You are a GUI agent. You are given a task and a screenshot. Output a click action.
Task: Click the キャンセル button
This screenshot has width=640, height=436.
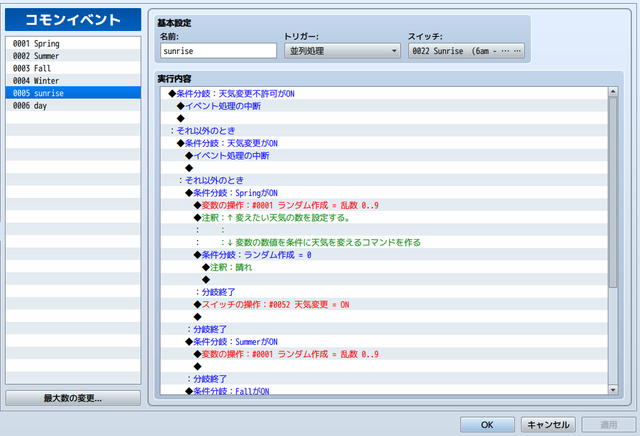coord(548,425)
